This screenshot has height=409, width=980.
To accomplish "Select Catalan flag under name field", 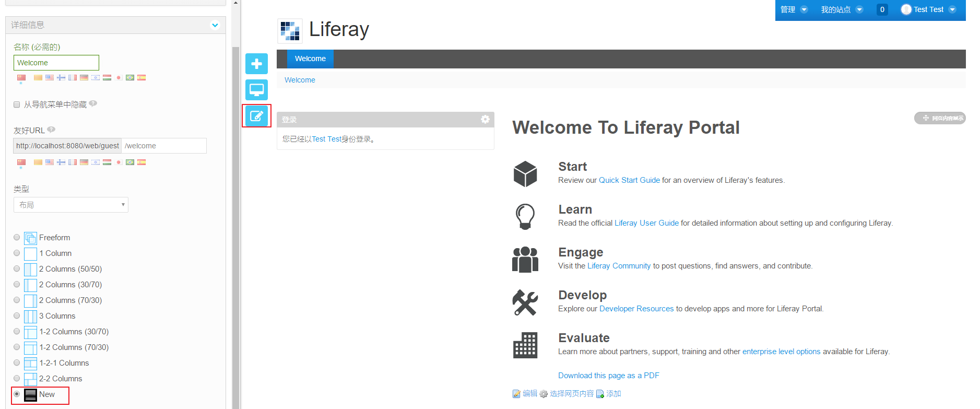I will coord(38,78).
